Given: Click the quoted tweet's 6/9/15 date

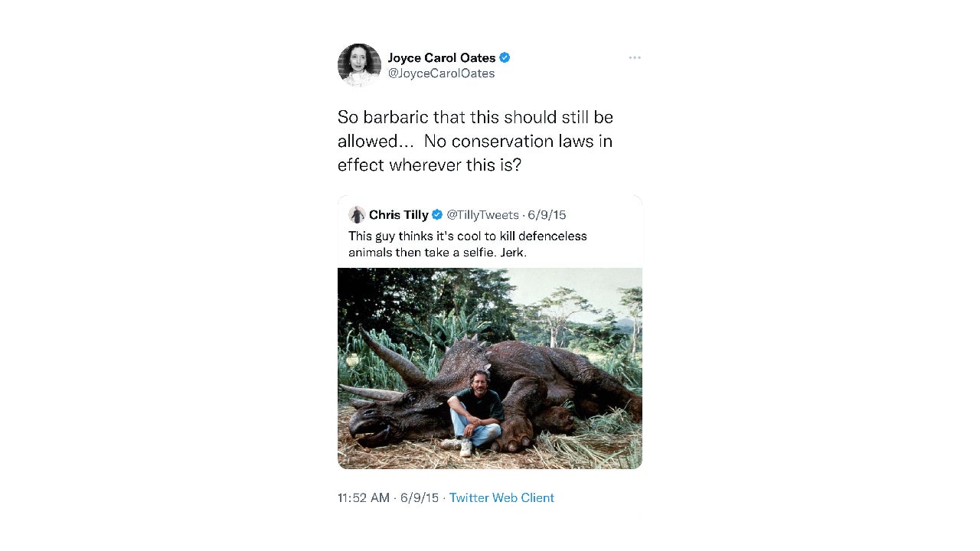Looking at the screenshot, I should click(547, 215).
